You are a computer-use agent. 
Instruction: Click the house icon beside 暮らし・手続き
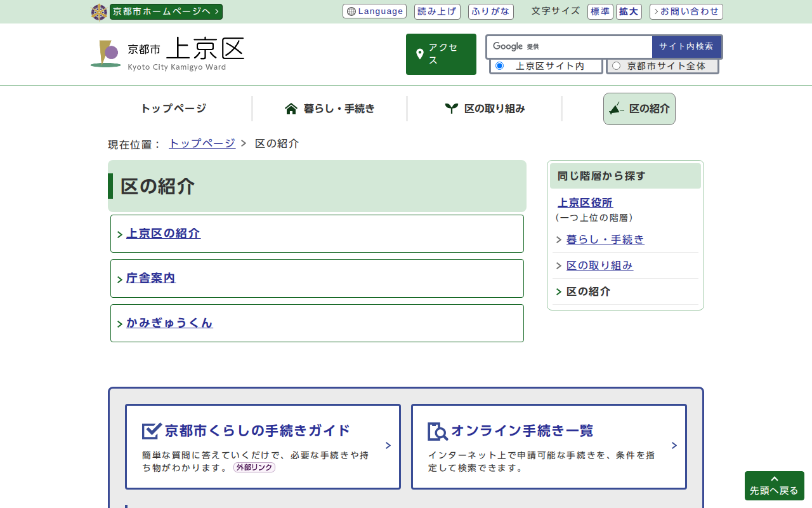tap(291, 109)
